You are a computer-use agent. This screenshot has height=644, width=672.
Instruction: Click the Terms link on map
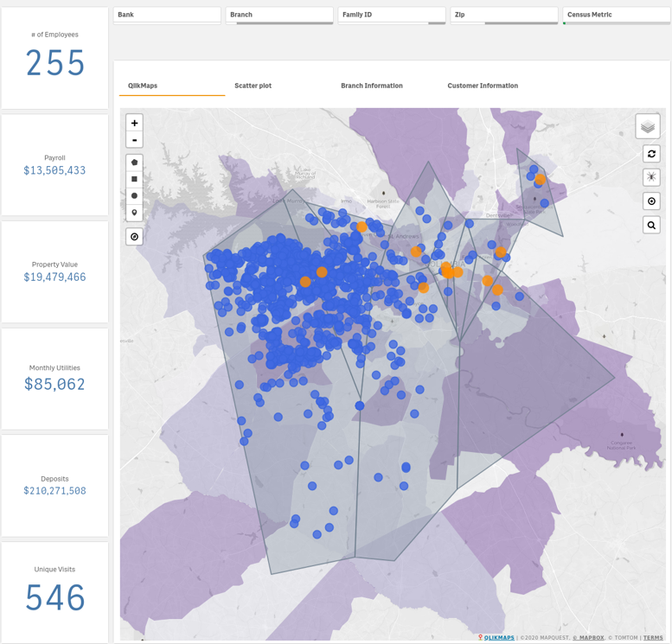(653, 638)
